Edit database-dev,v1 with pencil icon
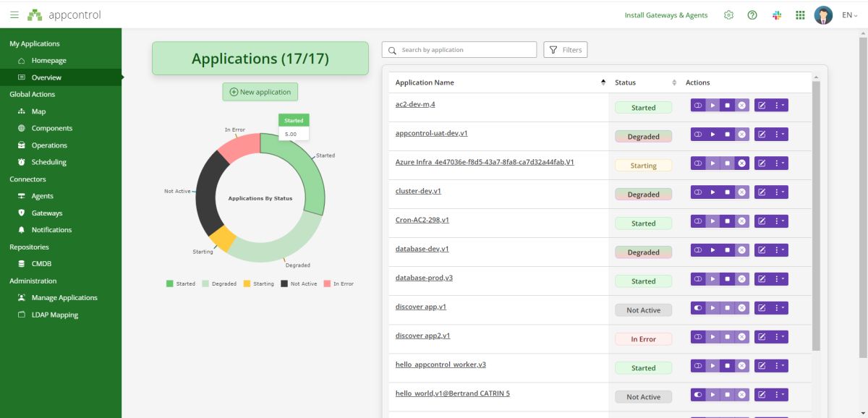Screen dimensions: 868x418 pyautogui.click(x=762, y=250)
